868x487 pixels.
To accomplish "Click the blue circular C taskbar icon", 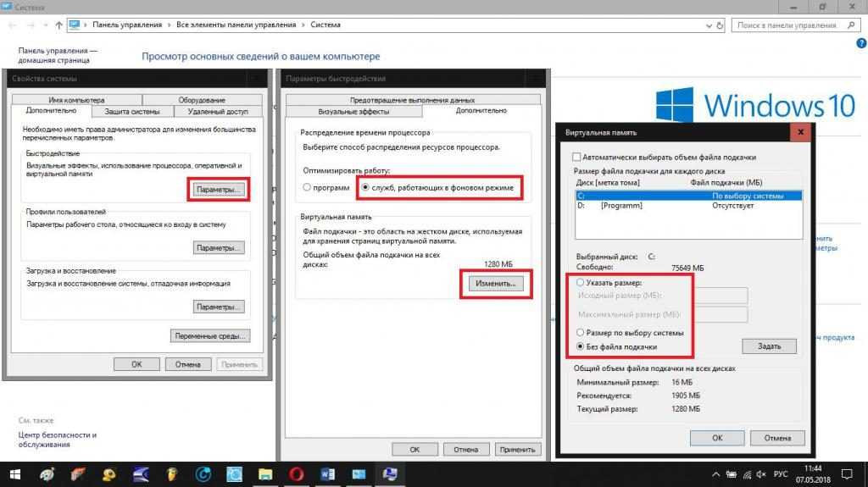I will (x=203, y=474).
